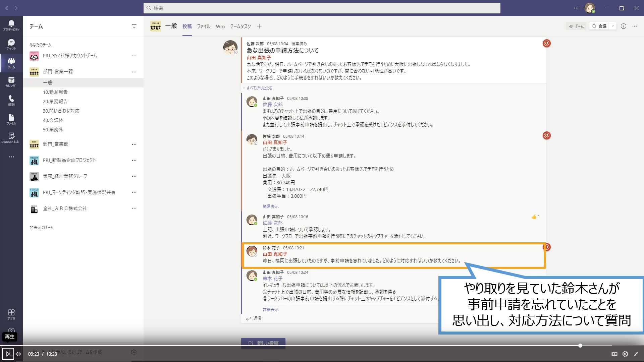Open the profile avatar in title bar
This screenshot has width=644, height=362.
(590, 8)
